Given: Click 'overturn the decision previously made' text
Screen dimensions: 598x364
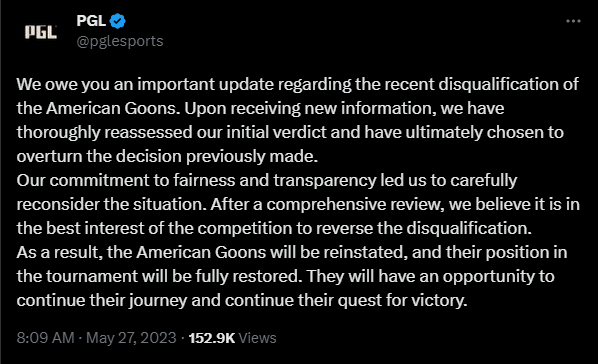Looking at the screenshot, I should click(x=166, y=156).
